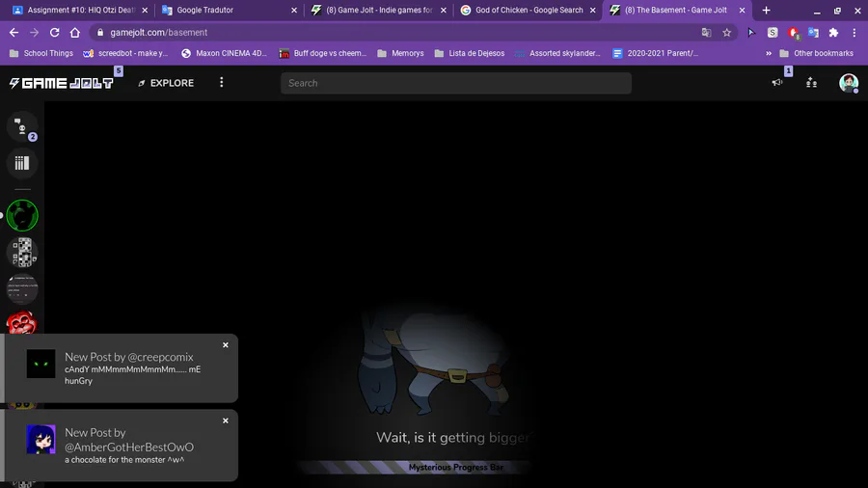Switch to the Google Tradutor tab

pos(229,10)
